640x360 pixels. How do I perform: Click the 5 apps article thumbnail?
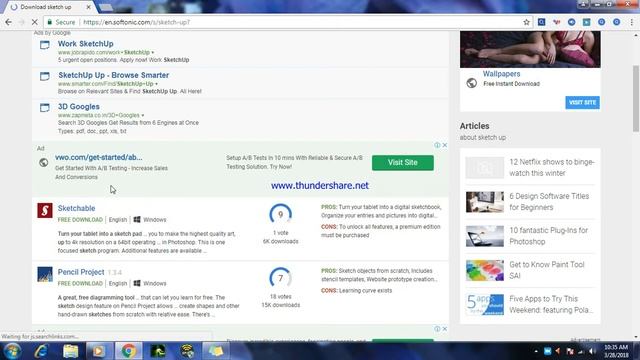[x=485, y=304]
